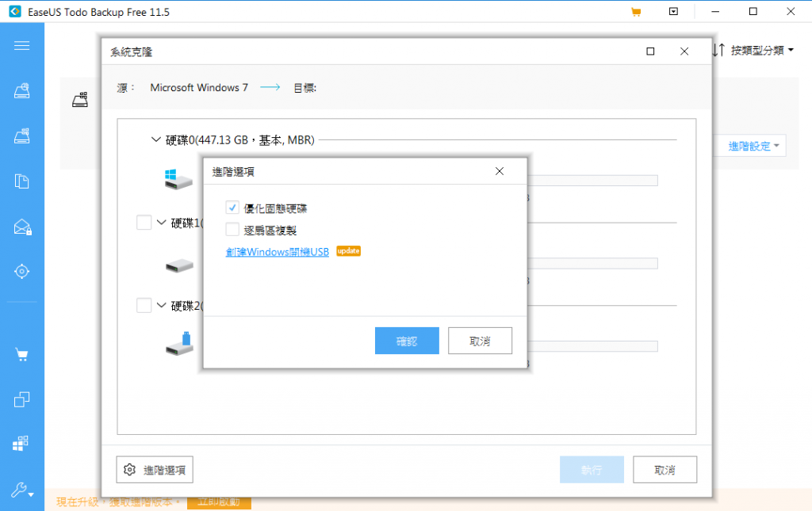This screenshot has width=812, height=511.
Task: Click 立即啟動 upgrade button
Action: pyautogui.click(x=219, y=501)
